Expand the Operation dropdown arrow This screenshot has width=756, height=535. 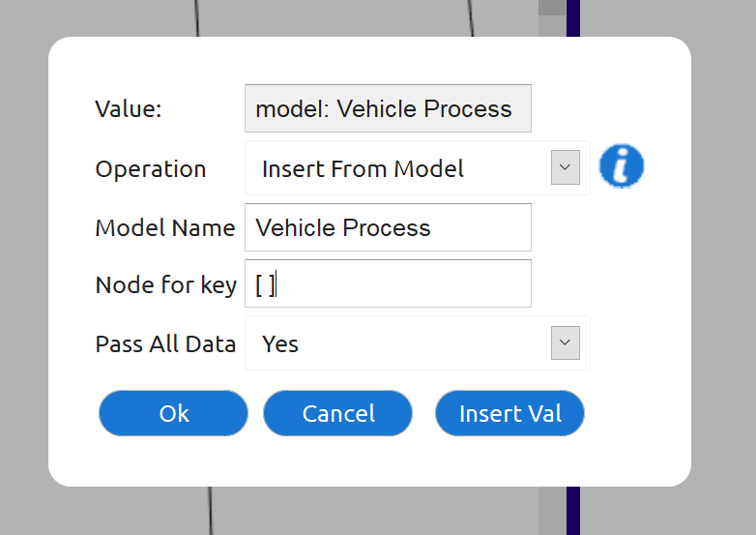565,167
